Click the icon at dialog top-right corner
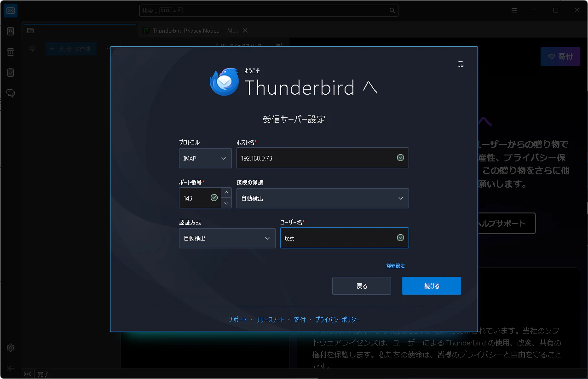 click(461, 64)
